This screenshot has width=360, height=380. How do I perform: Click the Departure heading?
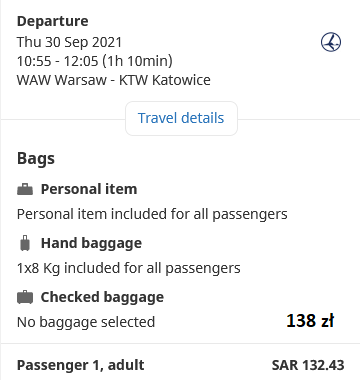click(53, 21)
